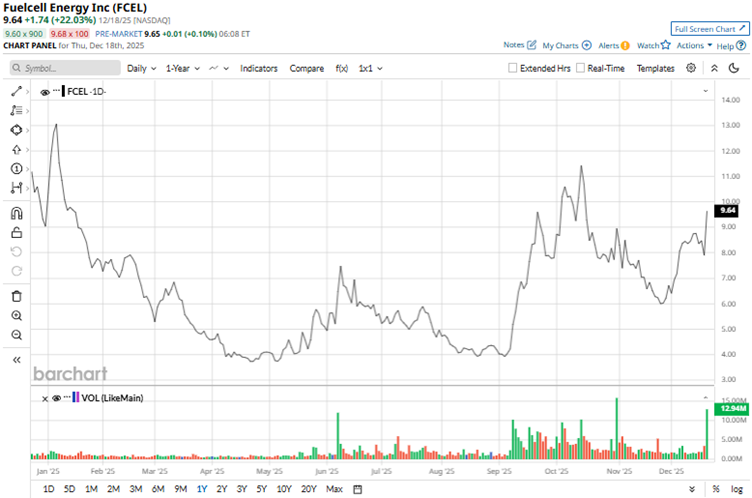Delete drawings with the trash icon
This screenshot has height=498, width=752.
click(16, 296)
